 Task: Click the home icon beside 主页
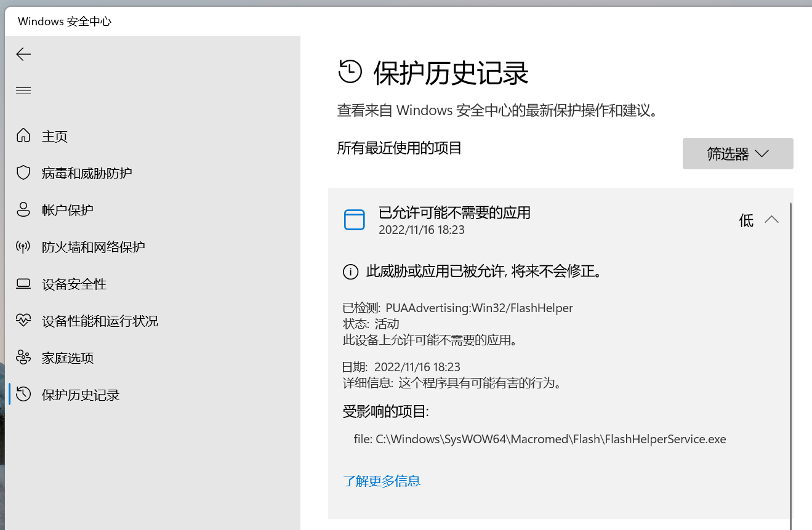coord(23,136)
